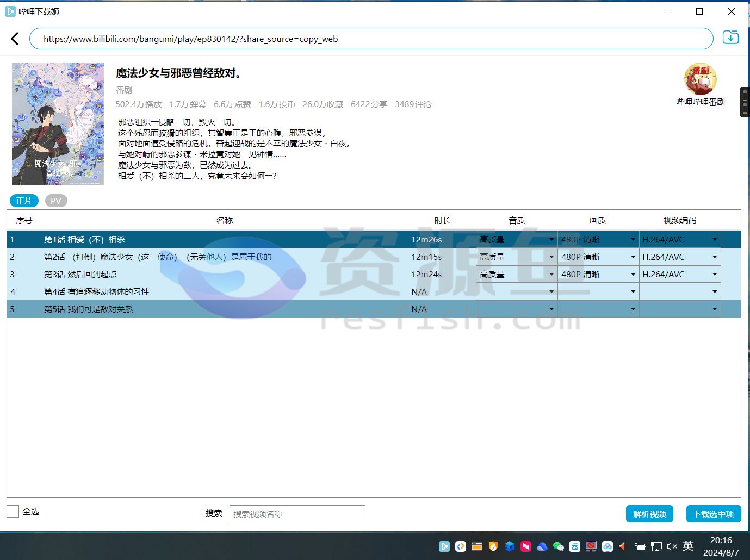The width and height of the screenshot is (750, 560).
Task: Open the H.264/AVC codec dropdown for episode 1
Action: click(680, 239)
